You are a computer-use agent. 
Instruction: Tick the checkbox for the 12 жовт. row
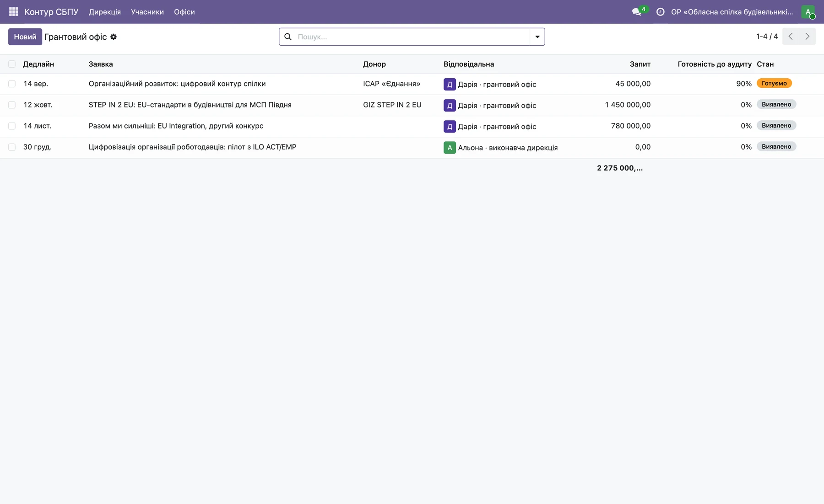[12, 105]
